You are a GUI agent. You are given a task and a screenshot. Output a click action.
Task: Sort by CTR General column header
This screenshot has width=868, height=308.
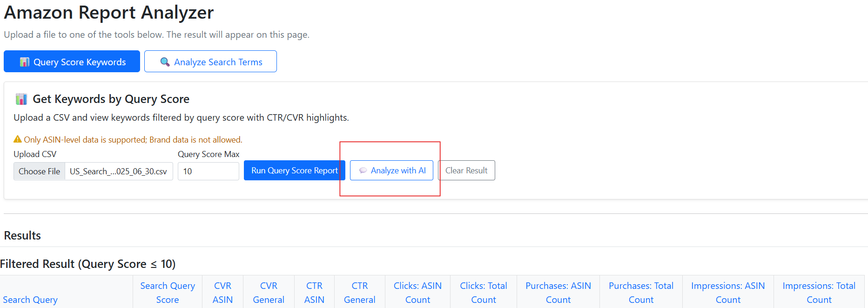(x=359, y=293)
